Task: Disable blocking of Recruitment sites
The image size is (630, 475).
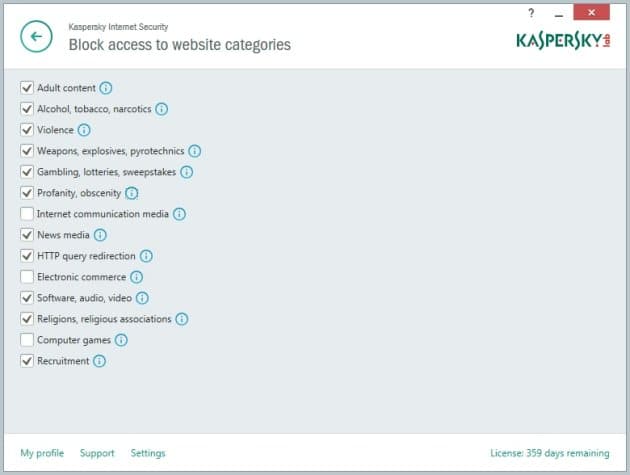Action: (27, 360)
